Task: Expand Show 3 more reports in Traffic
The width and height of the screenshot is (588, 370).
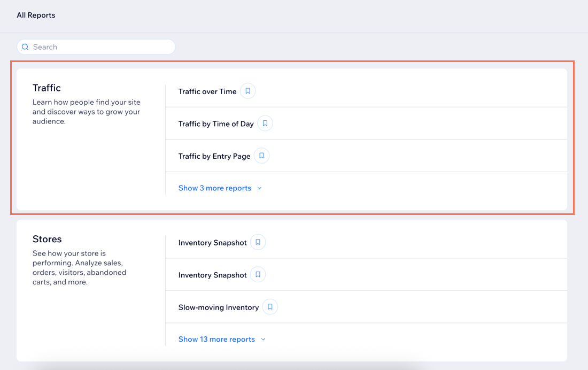Action: tap(215, 188)
